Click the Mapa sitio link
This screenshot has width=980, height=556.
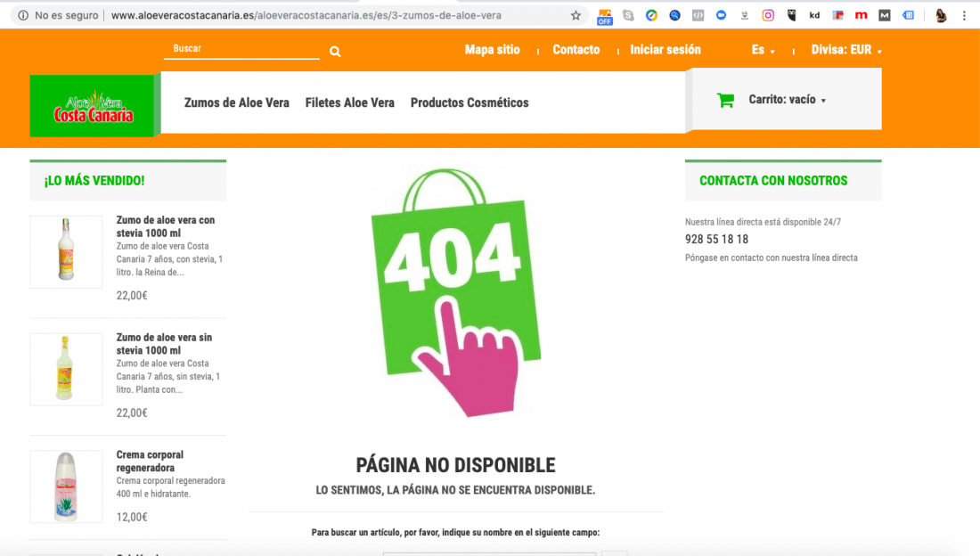[492, 50]
